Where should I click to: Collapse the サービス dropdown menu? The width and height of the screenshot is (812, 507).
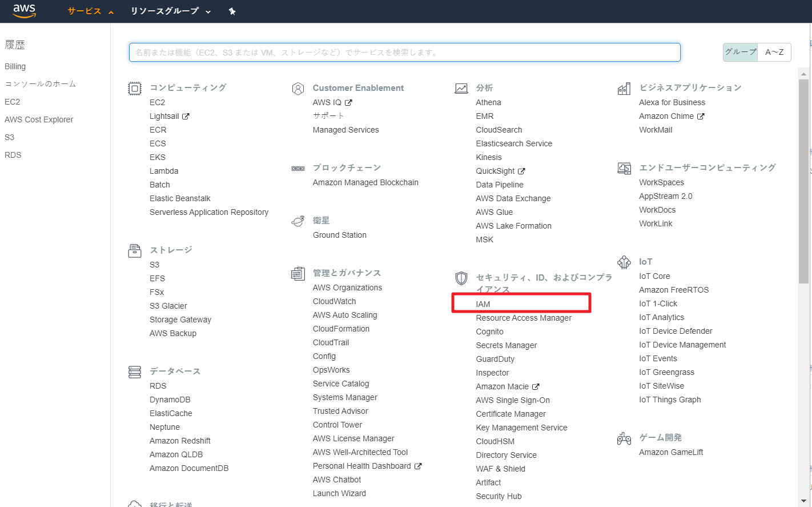(90, 11)
